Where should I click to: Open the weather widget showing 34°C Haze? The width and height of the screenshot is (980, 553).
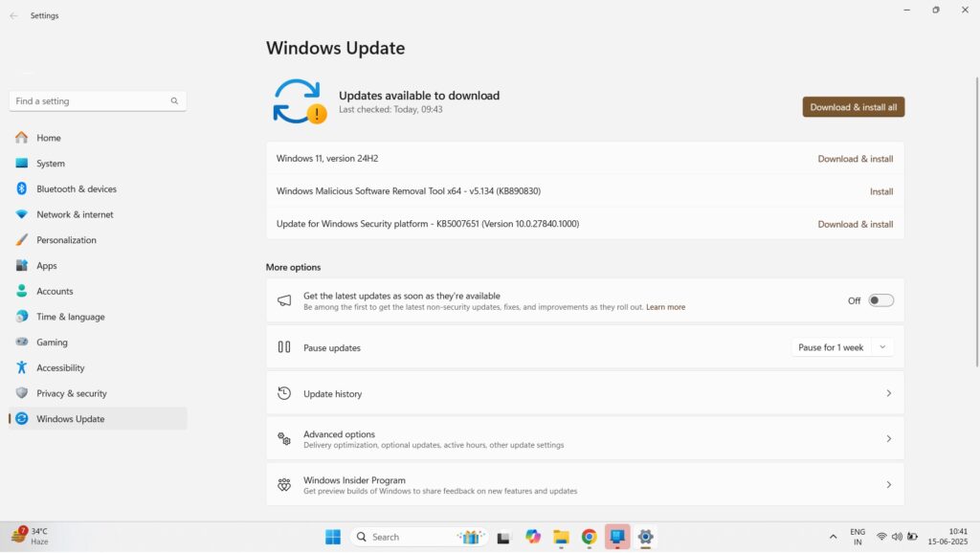pyautogui.click(x=30, y=536)
